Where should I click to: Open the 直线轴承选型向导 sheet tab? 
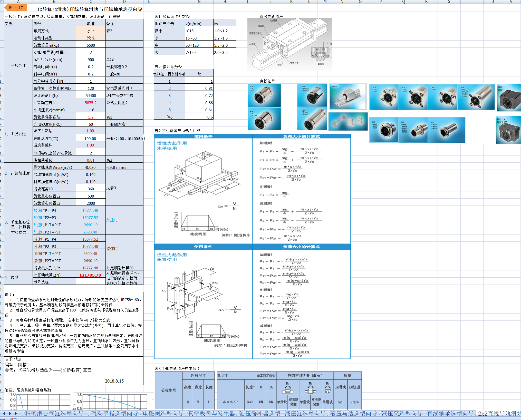click(450, 413)
